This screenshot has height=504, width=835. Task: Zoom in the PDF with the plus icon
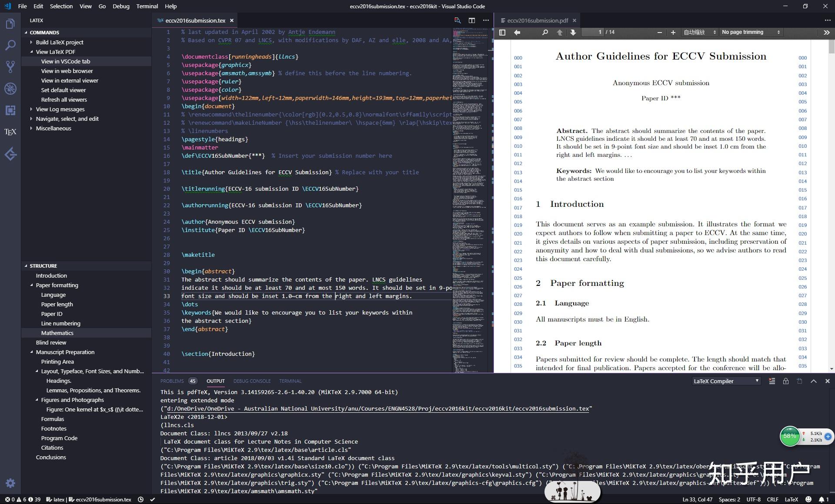673,32
